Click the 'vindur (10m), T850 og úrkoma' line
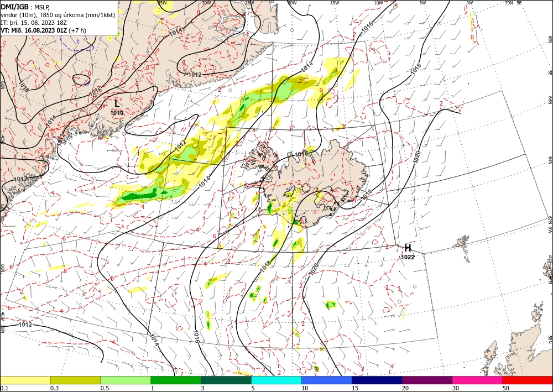The image size is (553, 392). pos(58,15)
